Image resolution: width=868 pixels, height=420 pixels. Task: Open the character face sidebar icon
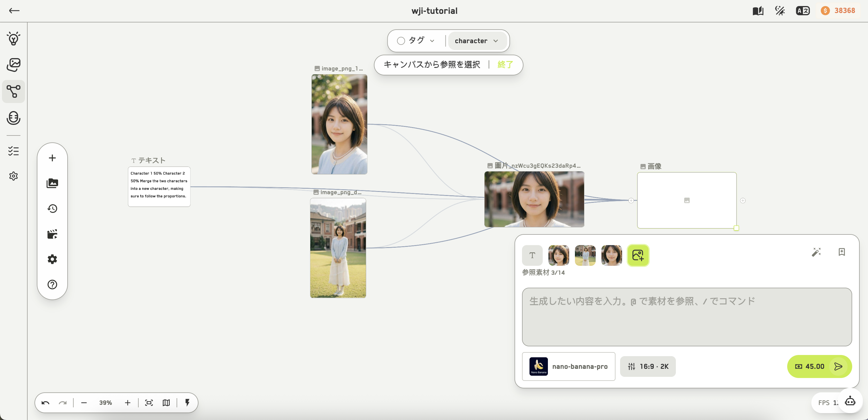point(14,118)
